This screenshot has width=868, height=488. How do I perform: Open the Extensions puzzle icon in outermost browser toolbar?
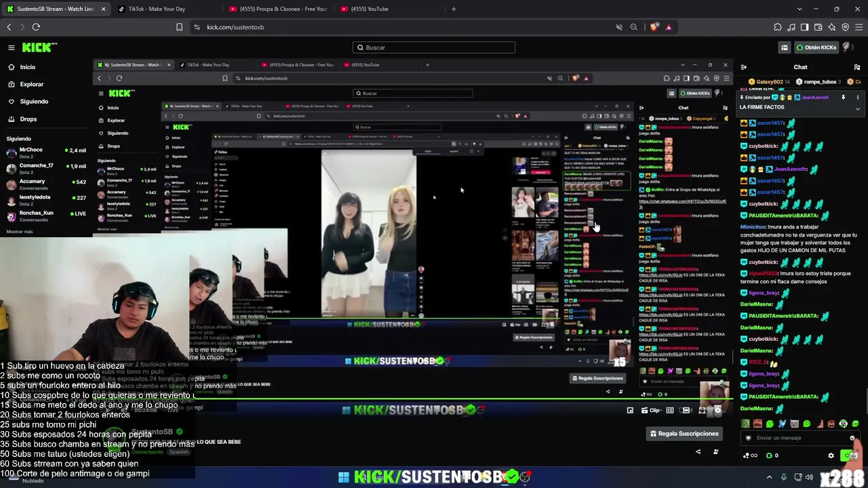[777, 27]
